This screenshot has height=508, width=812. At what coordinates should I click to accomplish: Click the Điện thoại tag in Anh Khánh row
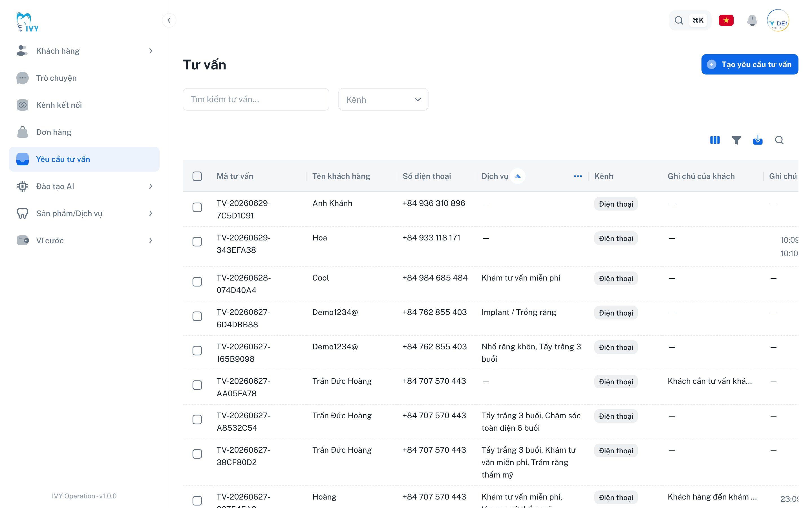616,204
